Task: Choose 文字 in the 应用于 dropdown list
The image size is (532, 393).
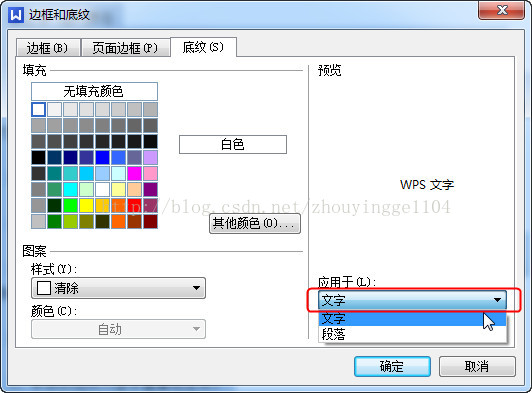Action: click(412, 318)
